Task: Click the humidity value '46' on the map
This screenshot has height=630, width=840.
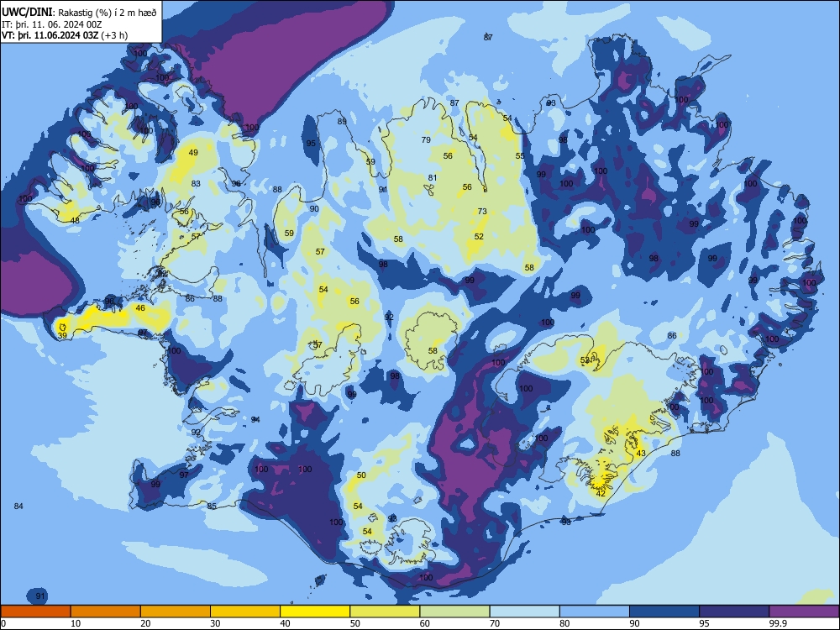Action: pyautogui.click(x=140, y=308)
